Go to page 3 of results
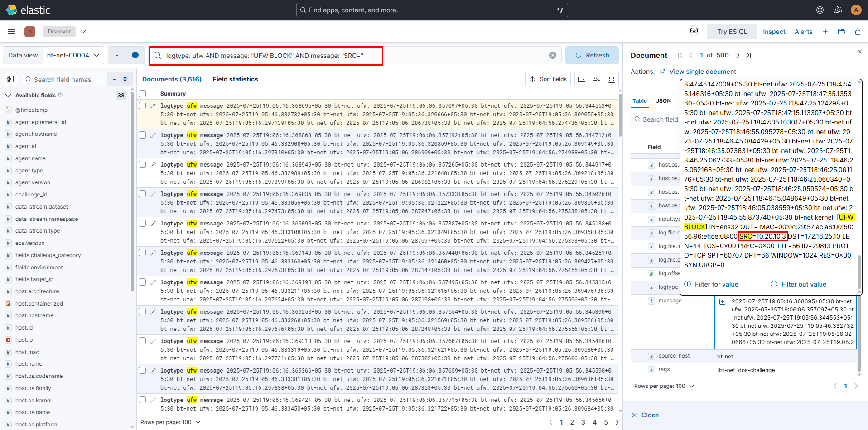The height and width of the screenshot is (430, 868). pyautogui.click(x=583, y=422)
